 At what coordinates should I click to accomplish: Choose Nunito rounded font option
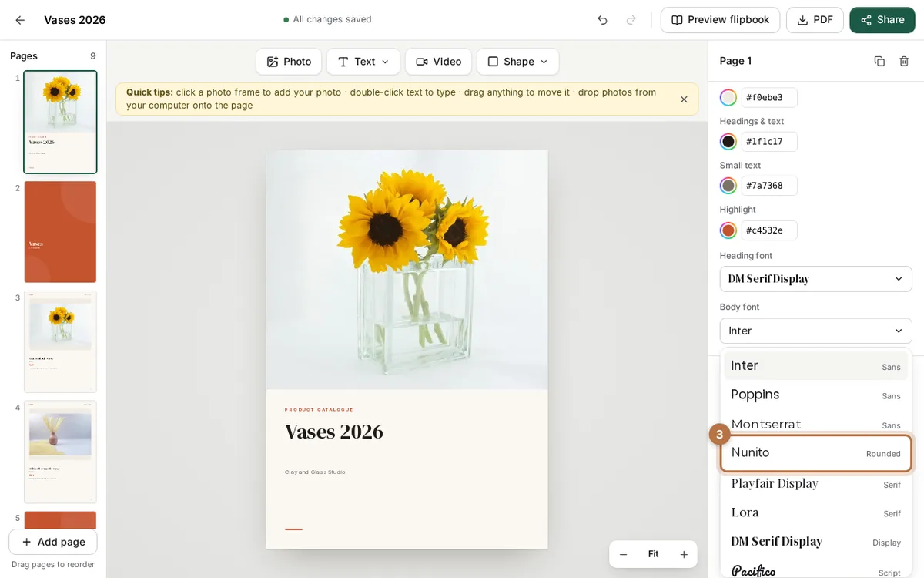(x=815, y=453)
